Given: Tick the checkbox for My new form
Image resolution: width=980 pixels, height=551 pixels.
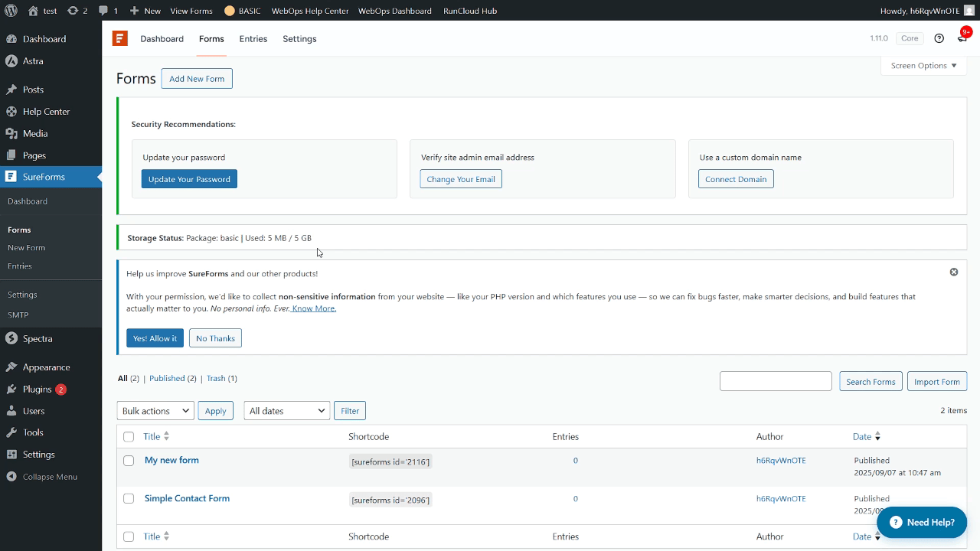Looking at the screenshot, I should [129, 461].
